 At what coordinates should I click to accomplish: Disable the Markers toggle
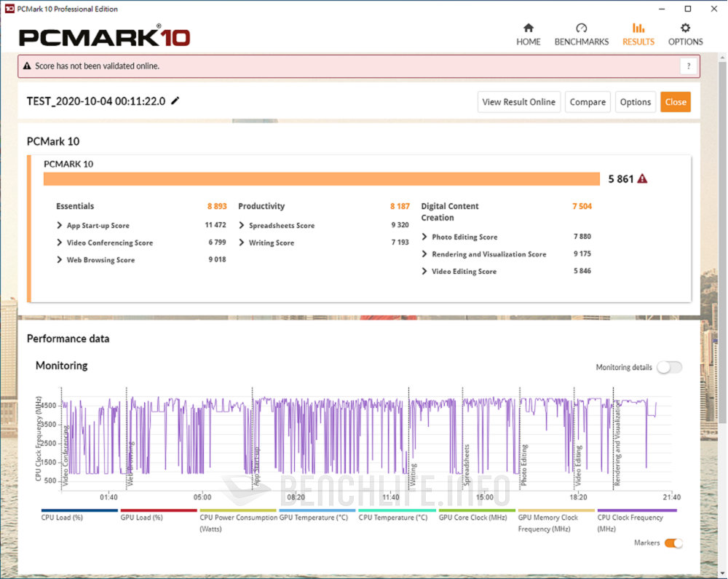click(x=673, y=543)
